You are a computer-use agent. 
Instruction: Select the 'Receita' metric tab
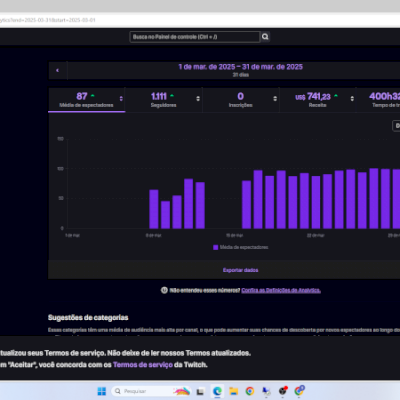tap(317, 100)
